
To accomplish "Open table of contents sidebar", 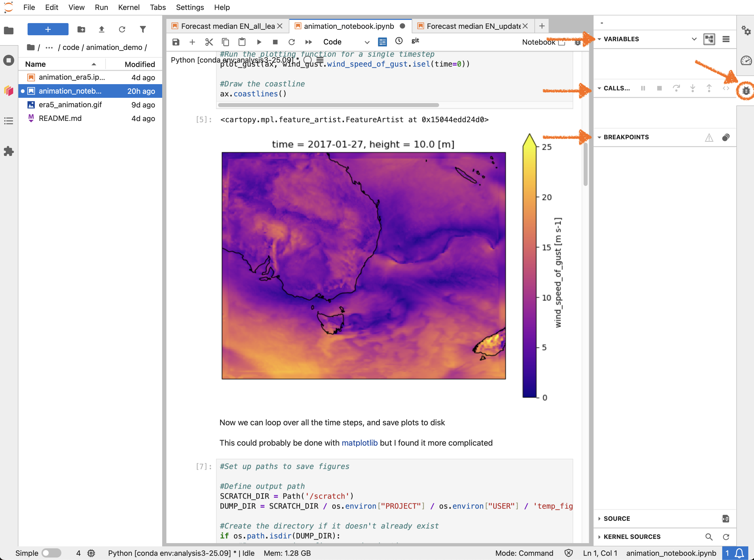I will click(8, 121).
